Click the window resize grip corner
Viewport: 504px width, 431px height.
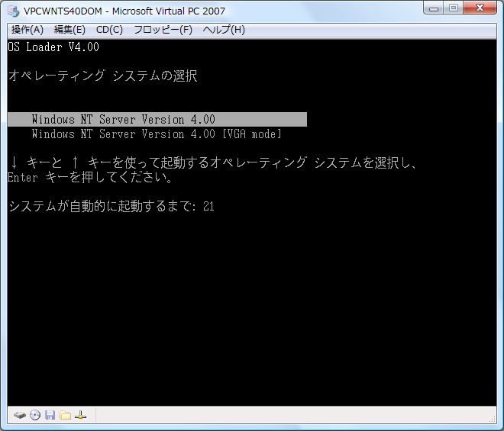point(493,419)
